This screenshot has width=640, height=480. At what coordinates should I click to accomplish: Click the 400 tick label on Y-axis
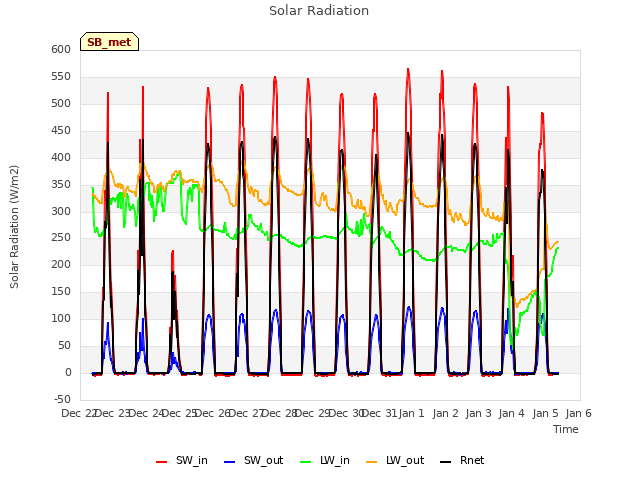click(x=61, y=158)
